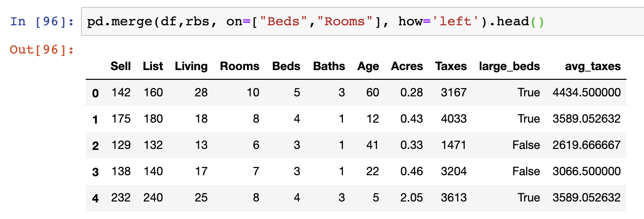Click the In [96] input prompt

point(42,22)
